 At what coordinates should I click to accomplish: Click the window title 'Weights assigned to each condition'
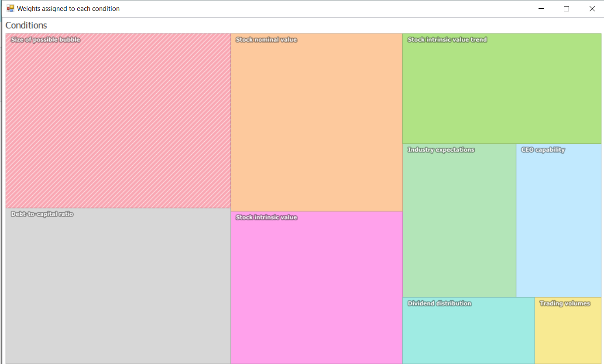pos(68,9)
